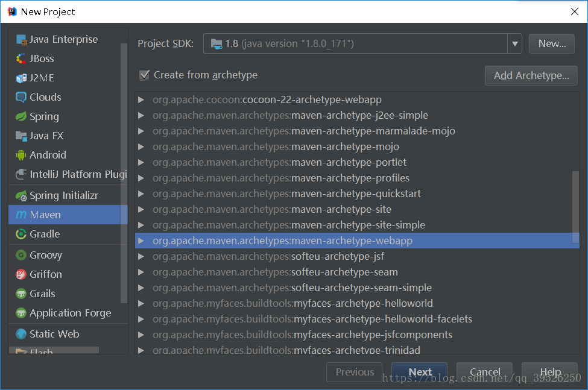Screen dimensions: 588x390
Task: Click the JBoss icon
Action: (21, 59)
